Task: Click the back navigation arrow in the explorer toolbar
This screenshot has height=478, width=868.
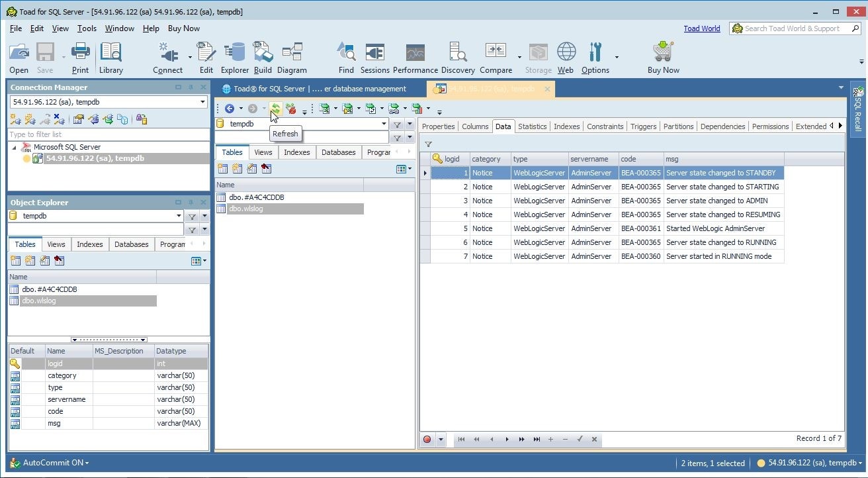Action: coord(230,109)
